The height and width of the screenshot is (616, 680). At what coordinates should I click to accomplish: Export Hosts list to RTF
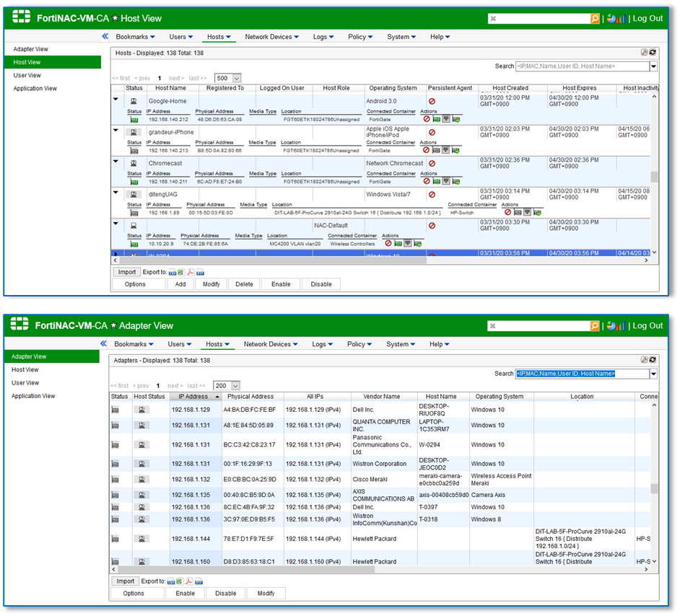point(200,273)
